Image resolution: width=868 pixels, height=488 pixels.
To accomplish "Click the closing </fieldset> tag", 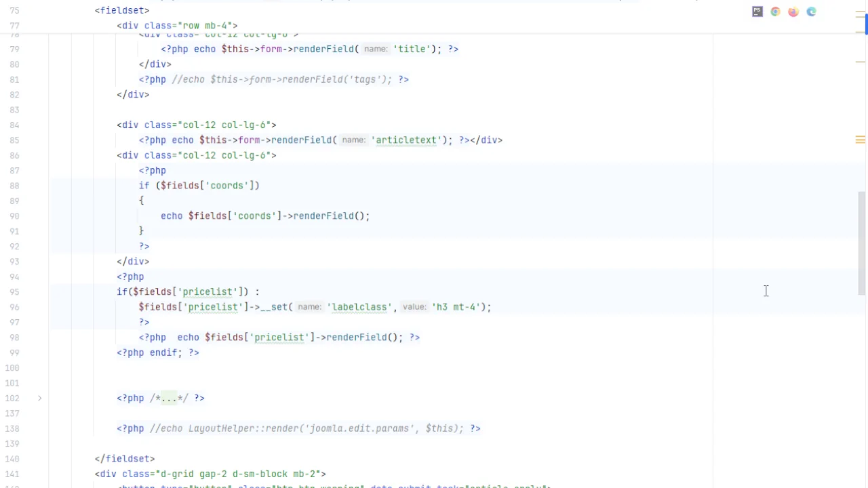I will pos(125,459).
